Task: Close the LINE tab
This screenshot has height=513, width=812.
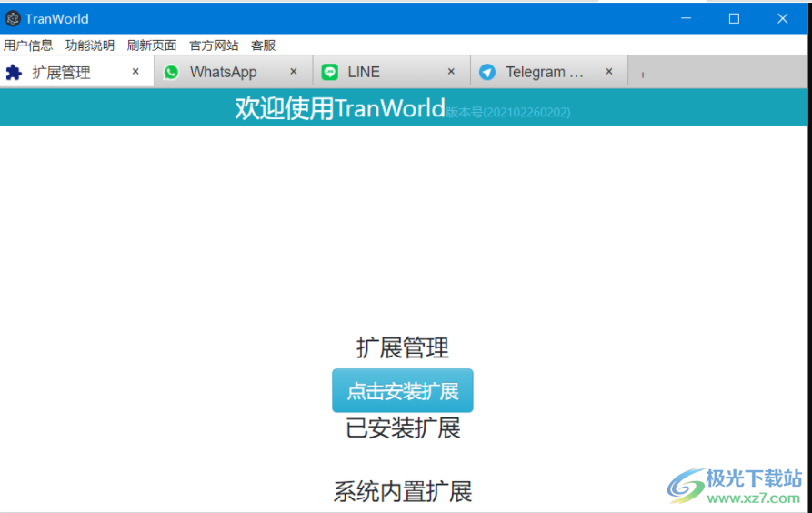Action: pos(452,72)
